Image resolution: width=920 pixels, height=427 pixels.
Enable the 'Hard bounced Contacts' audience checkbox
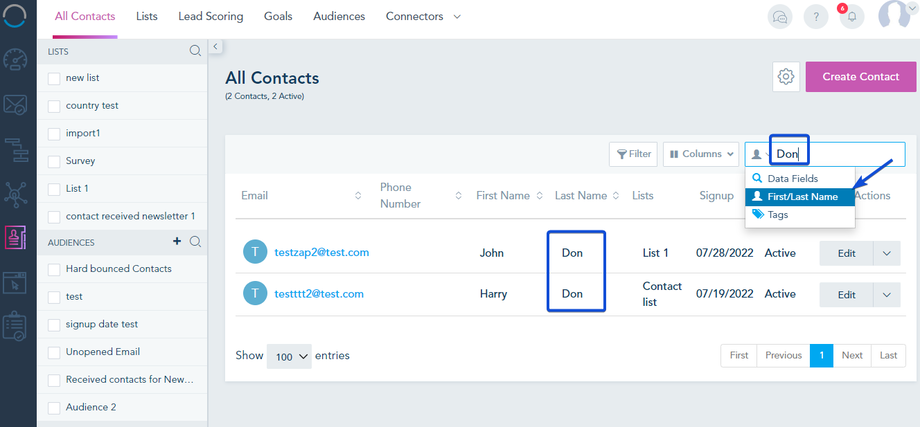54,269
